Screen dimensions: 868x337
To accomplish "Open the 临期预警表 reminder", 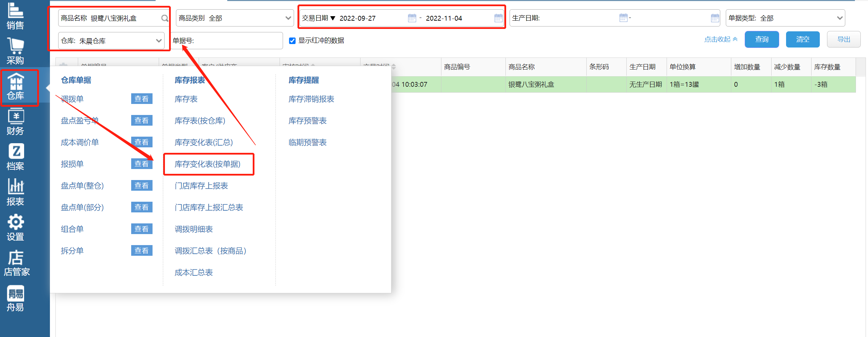I will click(307, 143).
